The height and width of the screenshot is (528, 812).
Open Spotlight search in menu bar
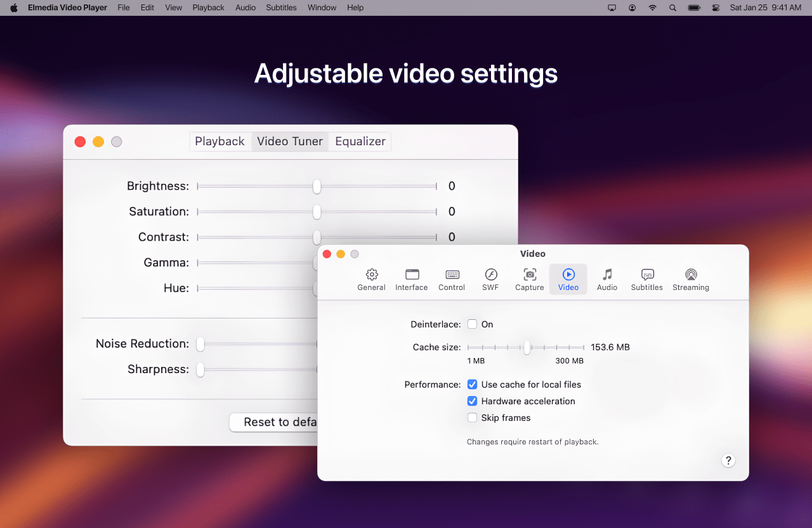click(672, 8)
